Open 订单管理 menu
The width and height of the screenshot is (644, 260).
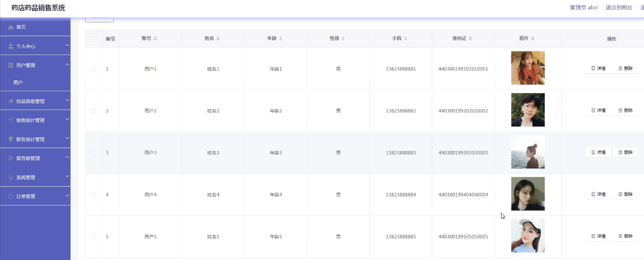35,196
